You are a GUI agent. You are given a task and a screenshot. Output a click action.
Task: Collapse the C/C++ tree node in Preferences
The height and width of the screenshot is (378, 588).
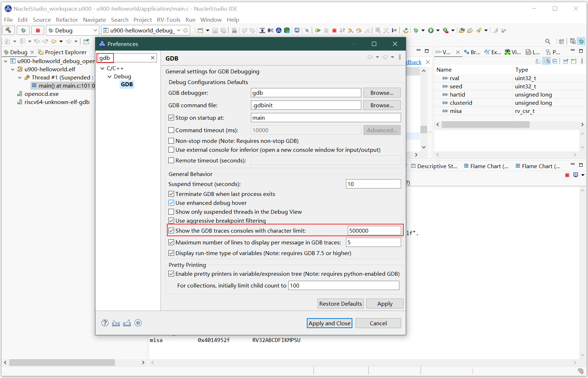pyautogui.click(x=103, y=68)
